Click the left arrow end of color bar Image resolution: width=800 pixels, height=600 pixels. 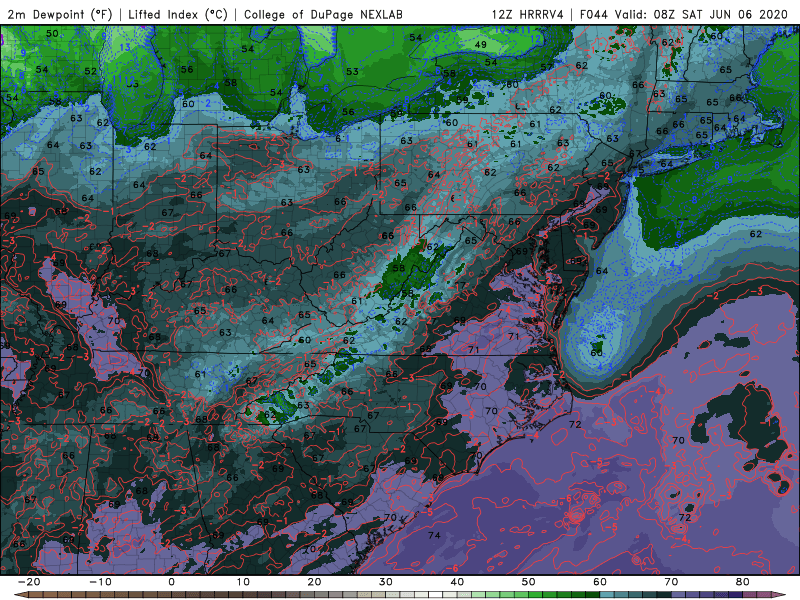coord(20,595)
